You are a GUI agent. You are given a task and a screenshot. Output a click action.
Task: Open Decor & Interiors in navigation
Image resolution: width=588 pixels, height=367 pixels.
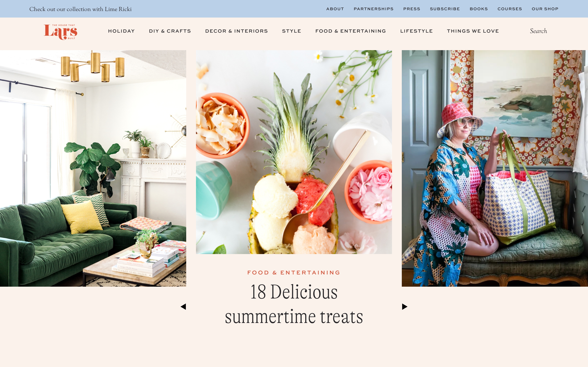click(236, 31)
